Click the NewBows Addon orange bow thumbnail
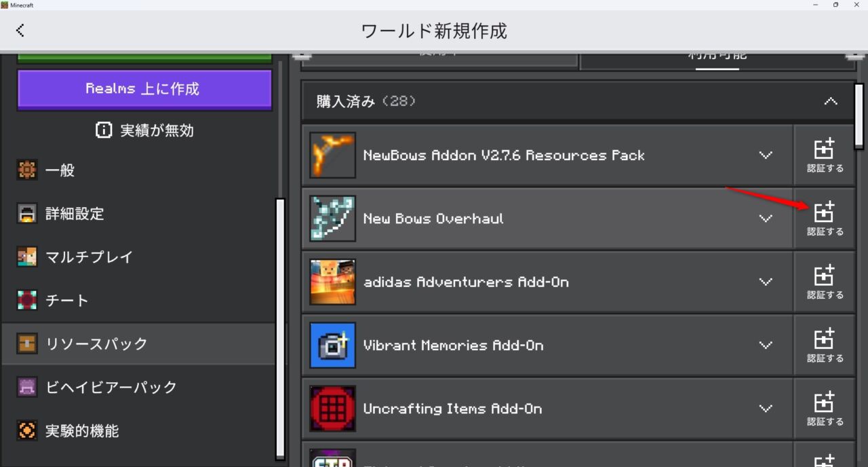 333,155
